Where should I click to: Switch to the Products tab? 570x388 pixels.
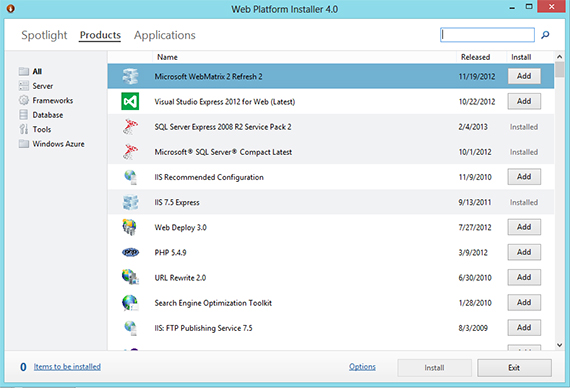click(100, 35)
